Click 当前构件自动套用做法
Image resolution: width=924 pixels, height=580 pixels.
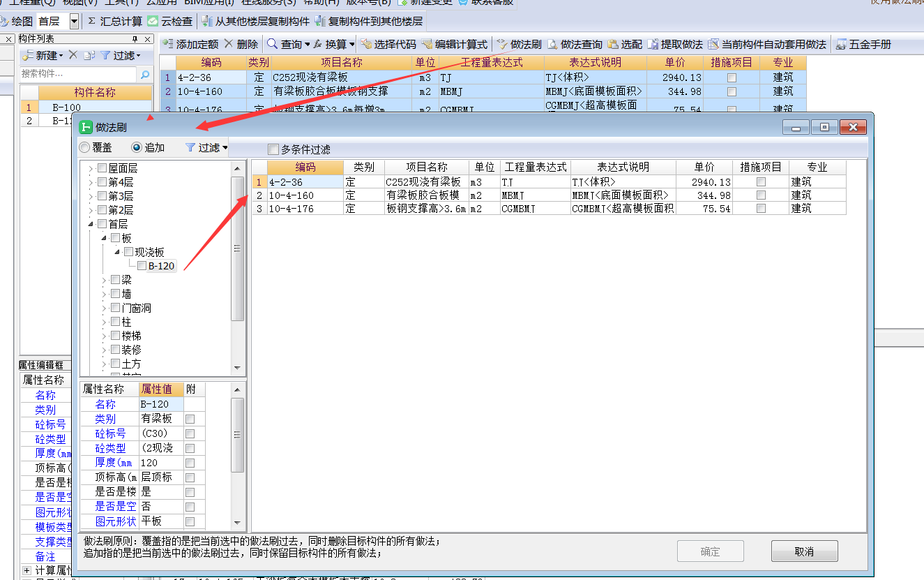(x=767, y=44)
